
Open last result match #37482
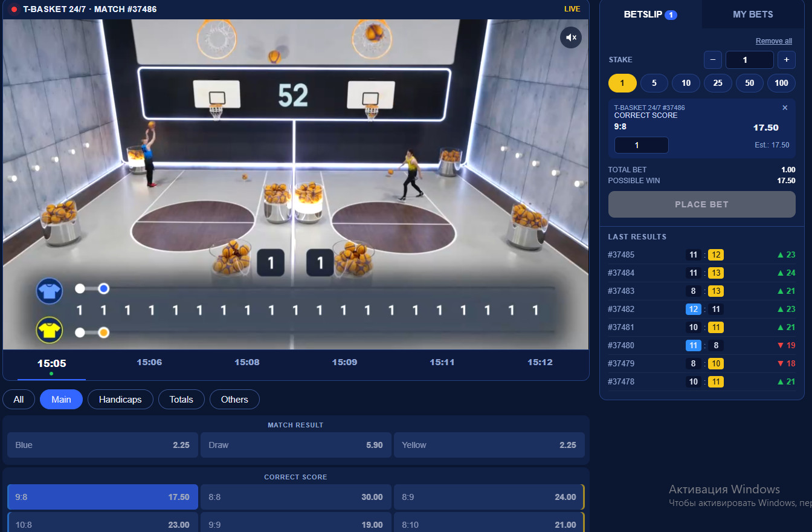pos(702,309)
